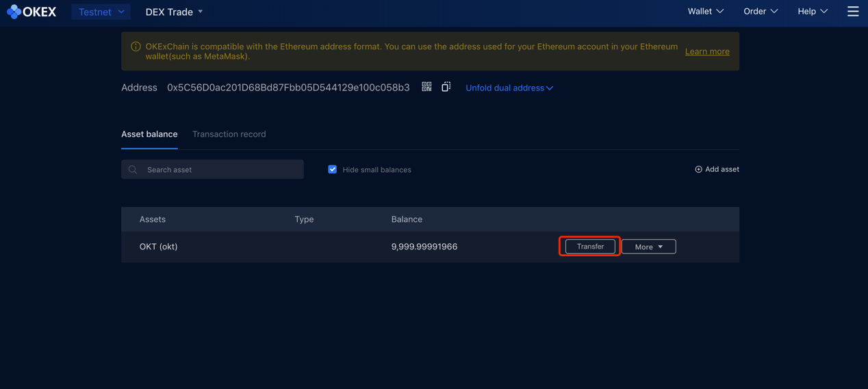This screenshot has height=389, width=868.
Task: Click the Assets column header
Action: click(x=153, y=219)
